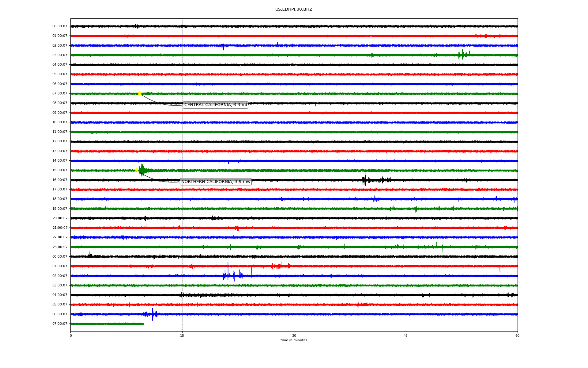The height and width of the screenshot is (368, 588).
Task: Click the 'time in minutes' axis label
Action: click(294, 340)
